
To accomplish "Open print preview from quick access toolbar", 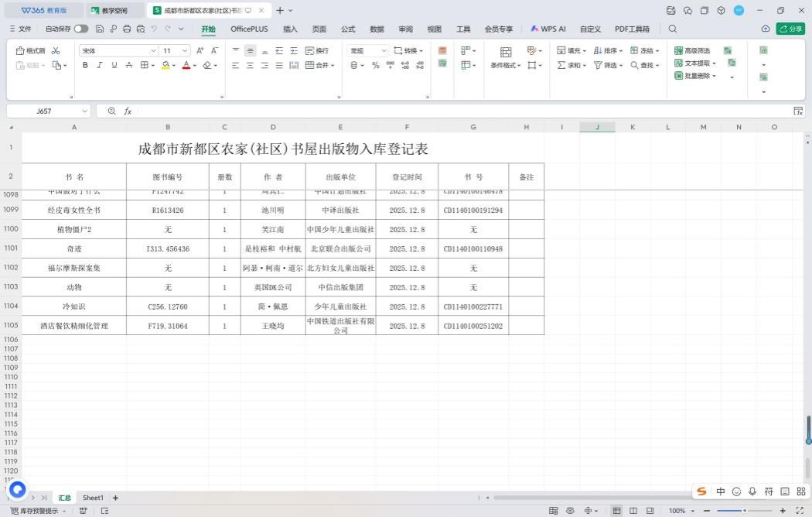I will click(x=140, y=29).
